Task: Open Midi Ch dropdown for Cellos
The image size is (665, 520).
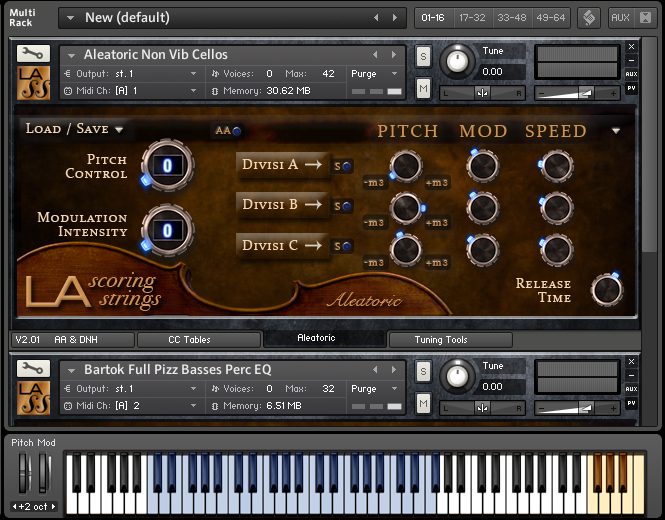Action: click(x=193, y=91)
